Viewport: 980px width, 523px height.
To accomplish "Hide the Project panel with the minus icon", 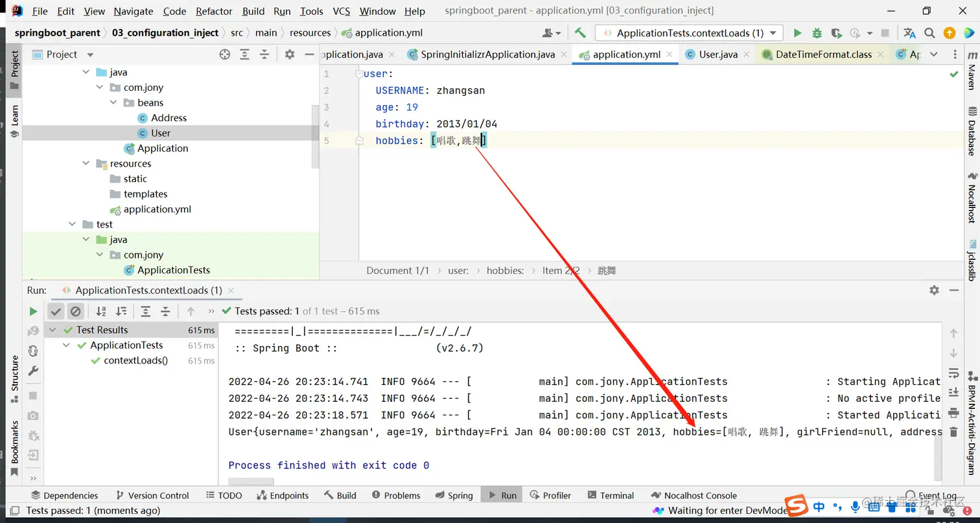I will point(309,54).
